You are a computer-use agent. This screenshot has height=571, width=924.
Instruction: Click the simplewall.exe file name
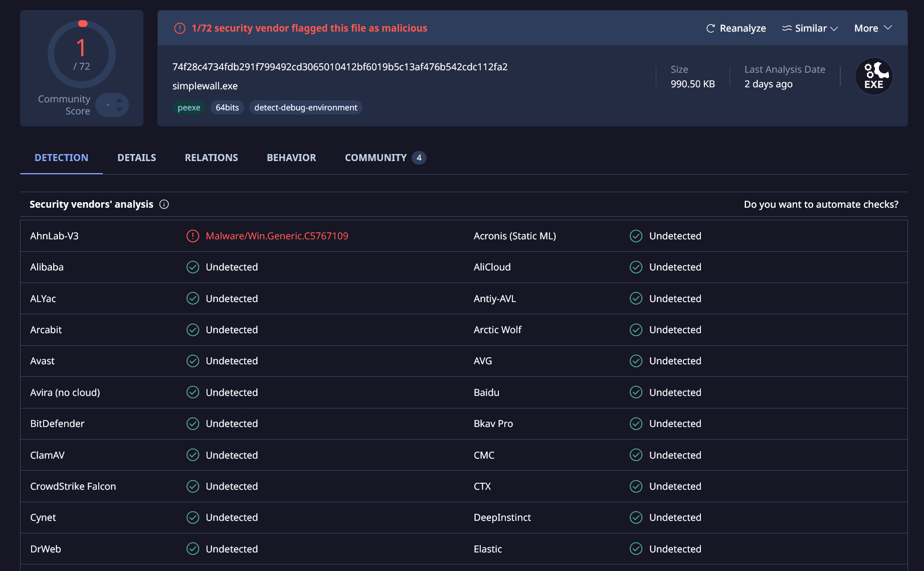click(205, 86)
